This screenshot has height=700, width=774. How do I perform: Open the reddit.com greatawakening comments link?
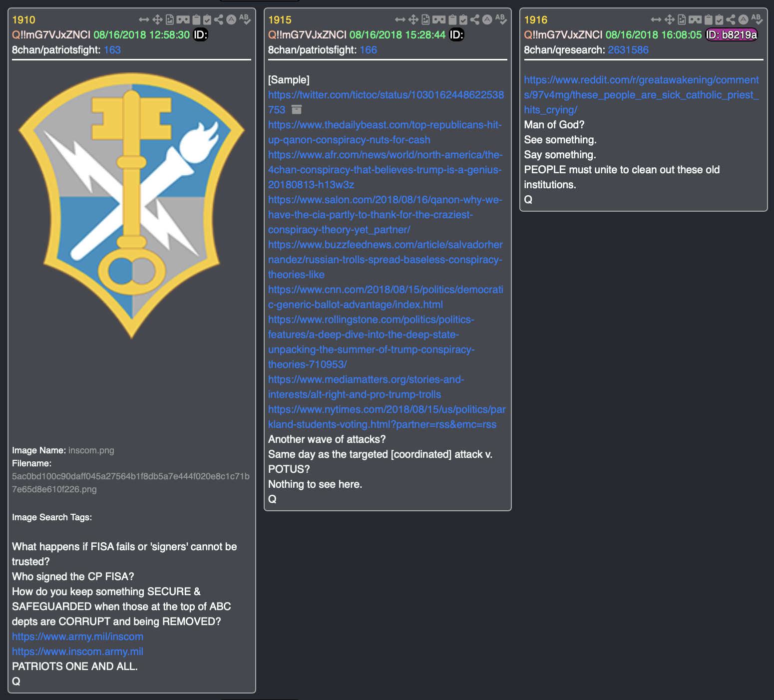(642, 95)
